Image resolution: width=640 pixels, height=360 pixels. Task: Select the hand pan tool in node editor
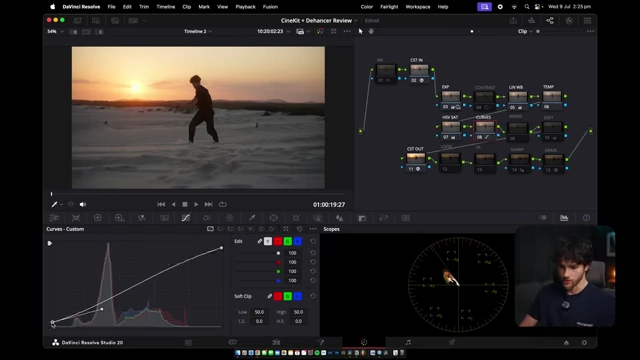point(371,31)
